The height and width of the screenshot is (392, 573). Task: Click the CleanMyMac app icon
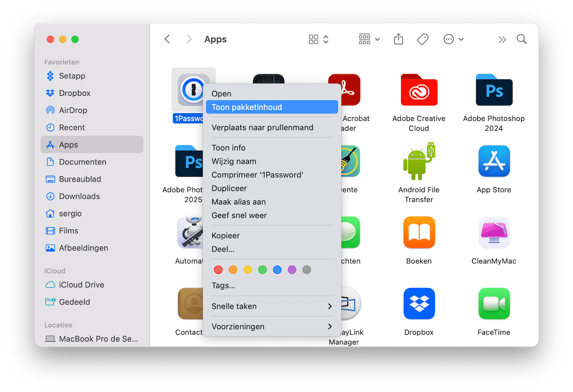[493, 233]
